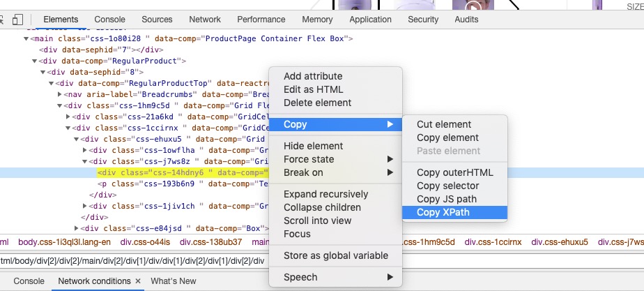Viewport: 644px width, 291px height.
Task: Toggle the device toolbar icon
Action: coord(19,20)
